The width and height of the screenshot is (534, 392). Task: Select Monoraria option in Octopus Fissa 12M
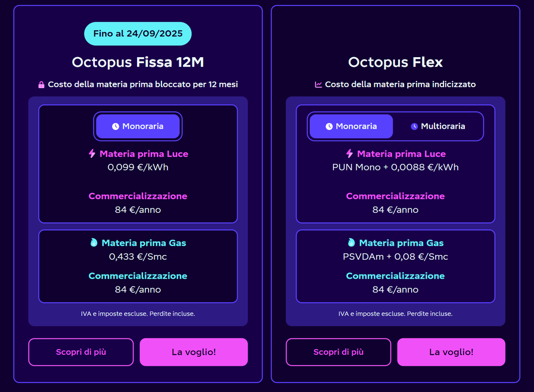pos(138,126)
